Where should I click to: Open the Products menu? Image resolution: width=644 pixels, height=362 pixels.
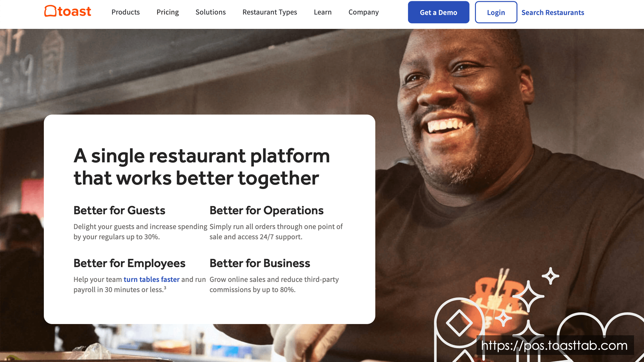[x=126, y=12]
